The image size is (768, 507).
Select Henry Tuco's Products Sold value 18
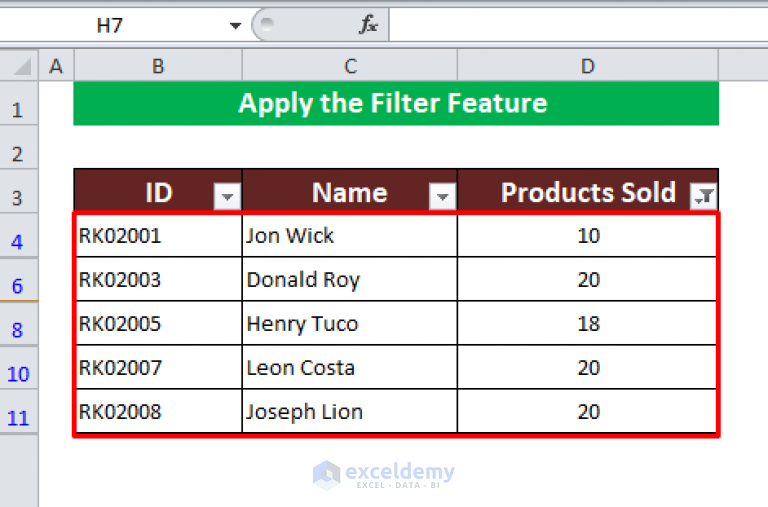pyautogui.click(x=588, y=323)
